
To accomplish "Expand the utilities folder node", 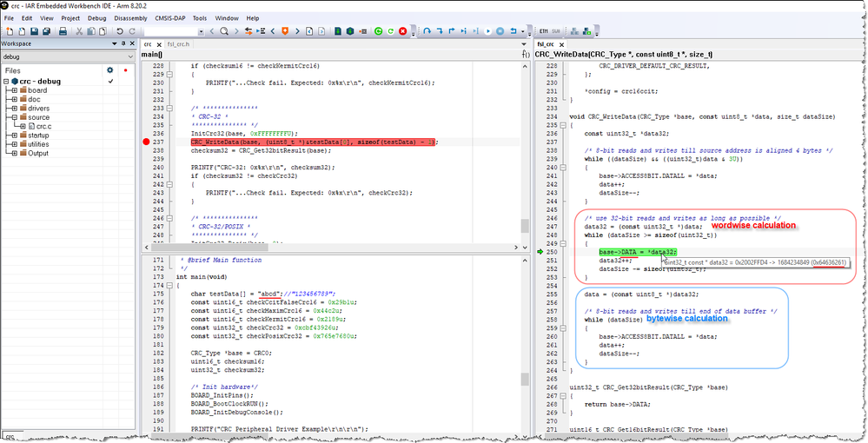I will pyautogui.click(x=15, y=144).
